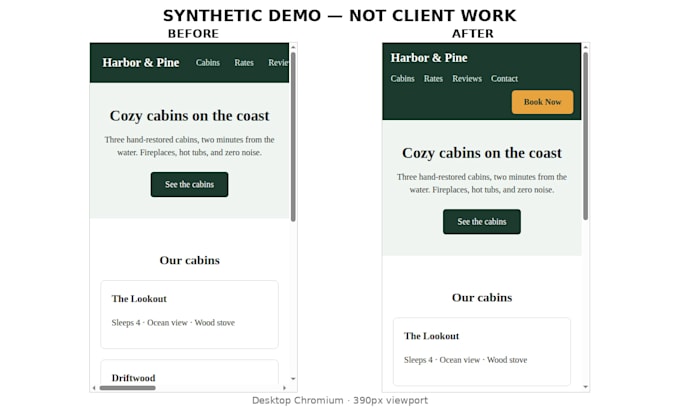Click scroll-down arrow in BEFORE view
Image resolution: width=680 pixels, height=409 pixels.
(293, 379)
